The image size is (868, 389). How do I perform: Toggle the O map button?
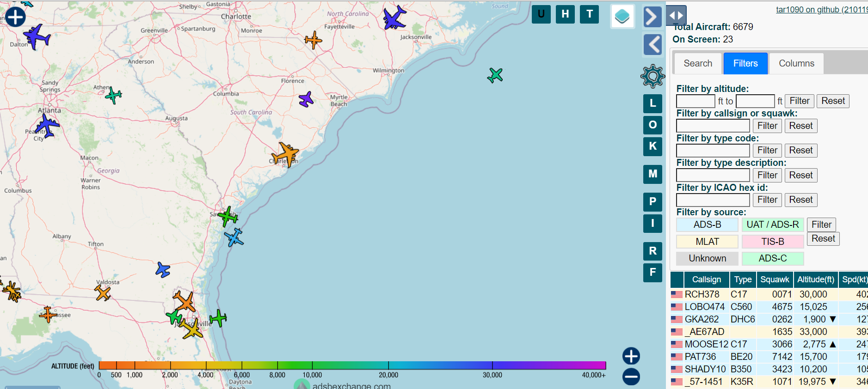653,125
